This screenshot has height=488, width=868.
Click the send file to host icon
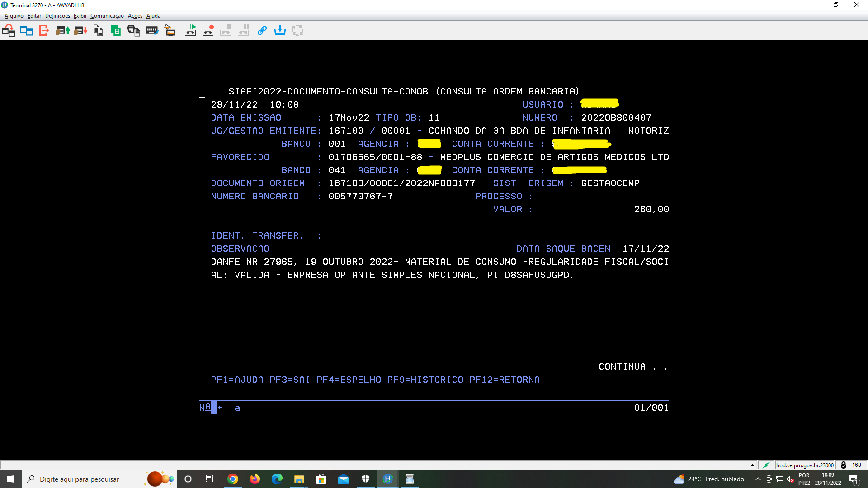(x=62, y=31)
